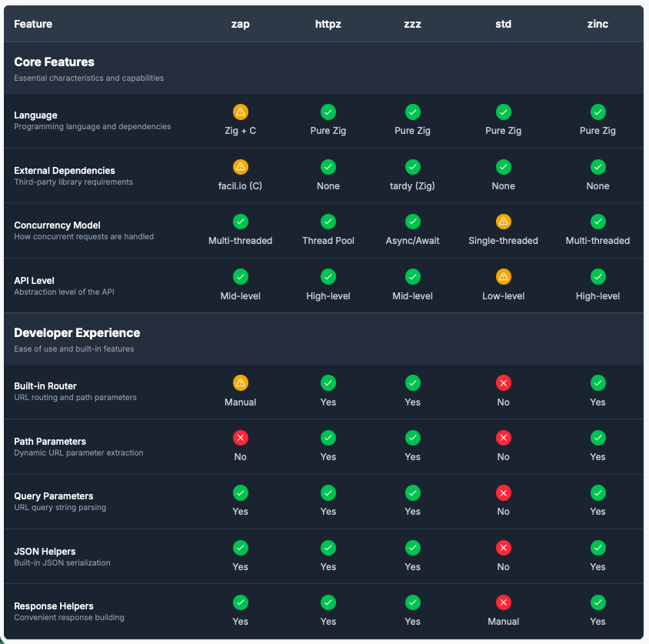Click the warning icon for zap Language
This screenshot has height=644, width=649.
(x=241, y=112)
